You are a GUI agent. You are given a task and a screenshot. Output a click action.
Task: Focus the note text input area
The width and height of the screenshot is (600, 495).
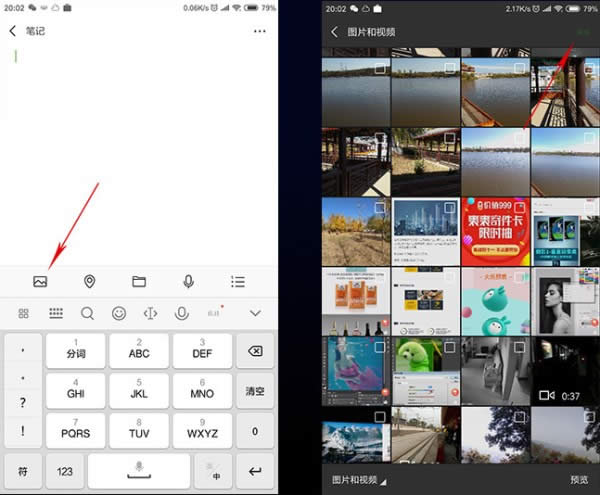(x=139, y=153)
